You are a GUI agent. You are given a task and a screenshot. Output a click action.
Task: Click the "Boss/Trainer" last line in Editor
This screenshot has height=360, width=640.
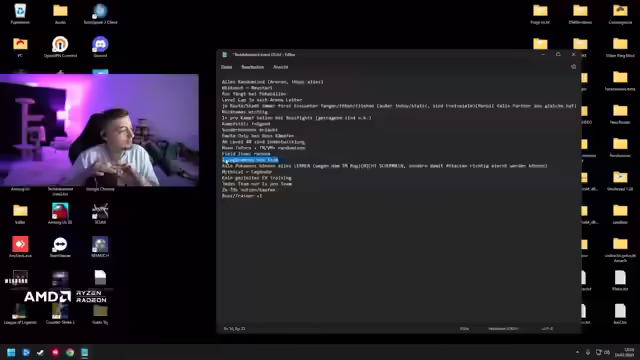pos(242,196)
